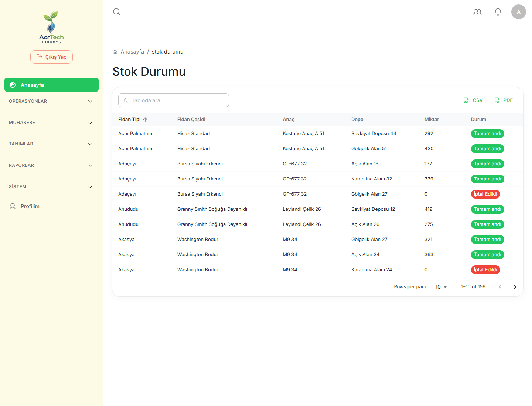Open the user avatar menu
532x406 pixels.
(519, 12)
